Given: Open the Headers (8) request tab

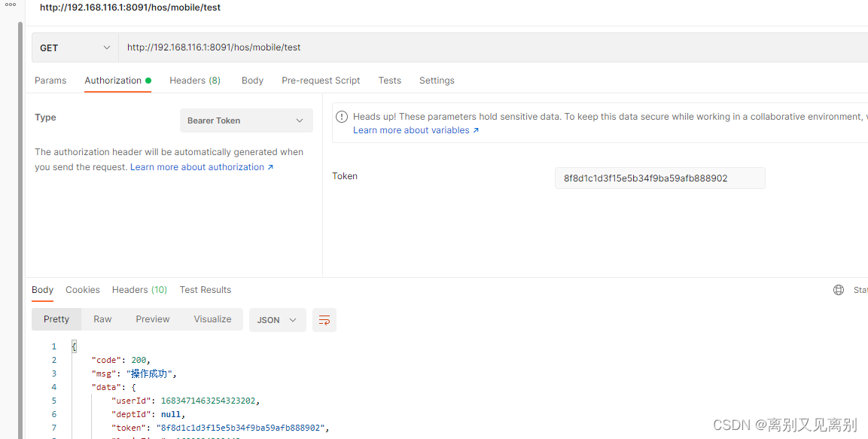Looking at the screenshot, I should click(195, 81).
